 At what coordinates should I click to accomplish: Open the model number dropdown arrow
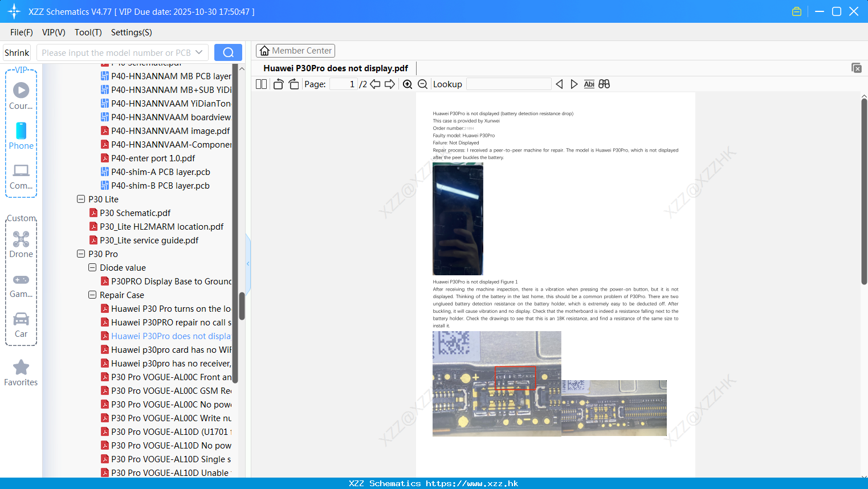coord(199,52)
